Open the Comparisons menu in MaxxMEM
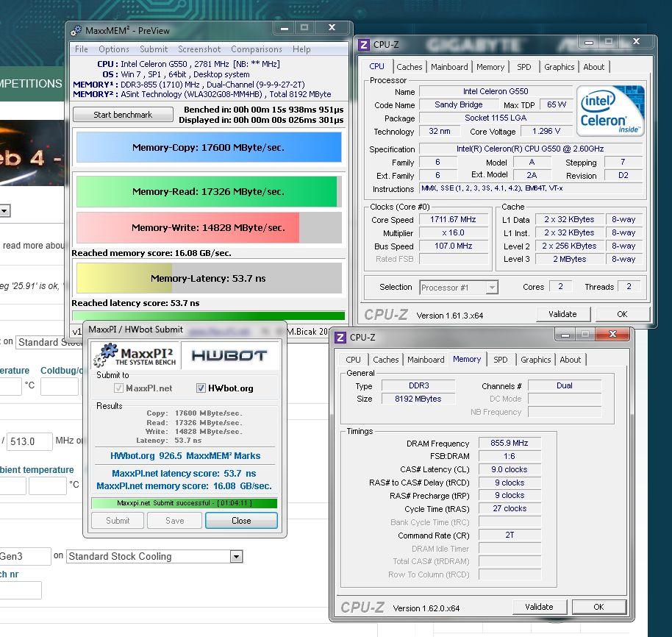Screen dimensions: 672x637 tap(257, 49)
